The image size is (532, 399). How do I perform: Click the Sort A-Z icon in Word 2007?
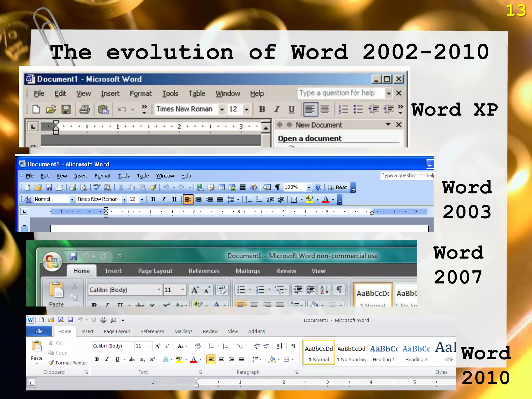tap(324, 289)
